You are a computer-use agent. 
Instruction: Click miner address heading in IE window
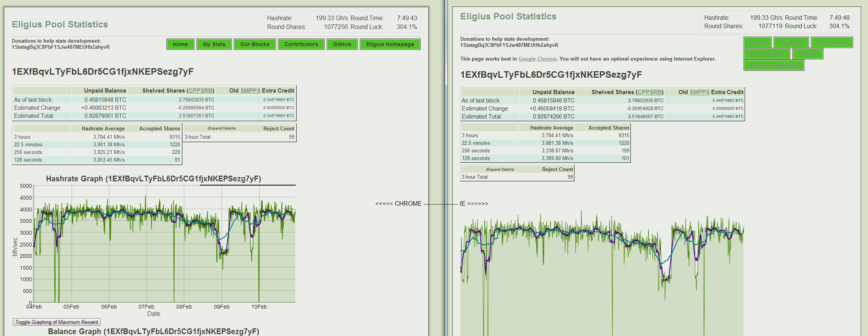click(551, 75)
